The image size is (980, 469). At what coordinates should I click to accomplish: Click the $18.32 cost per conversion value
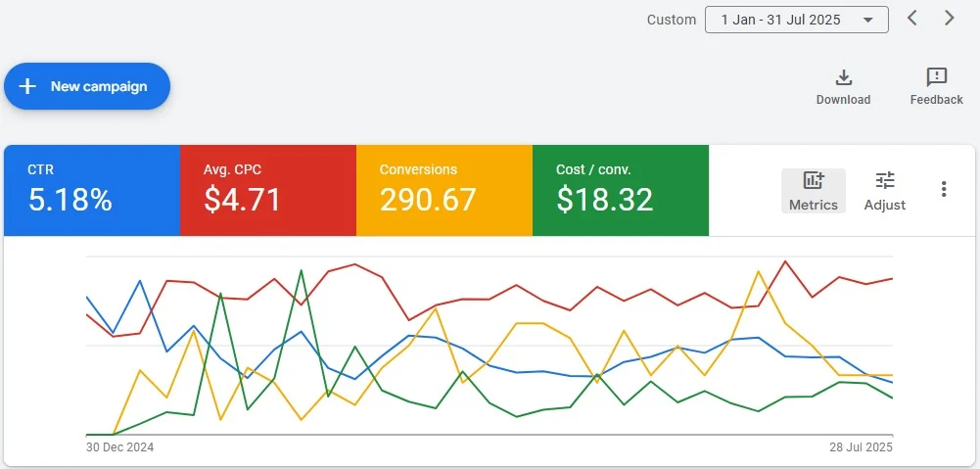point(604,200)
